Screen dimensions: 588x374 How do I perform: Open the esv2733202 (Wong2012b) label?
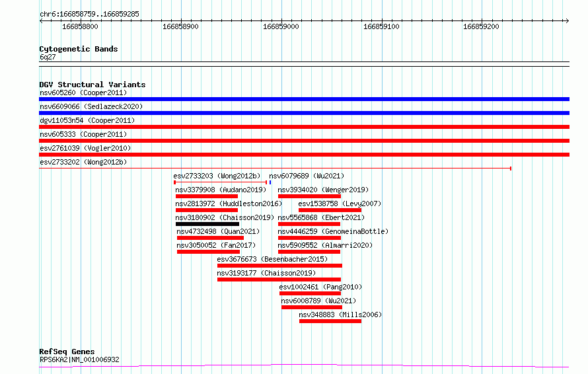pyautogui.click(x=83, y=162)
